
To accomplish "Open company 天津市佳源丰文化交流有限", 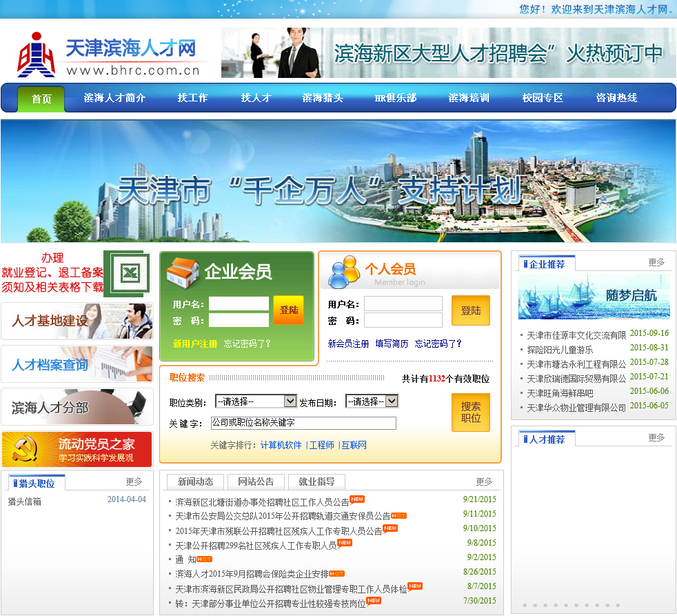I will pos(576,336).
